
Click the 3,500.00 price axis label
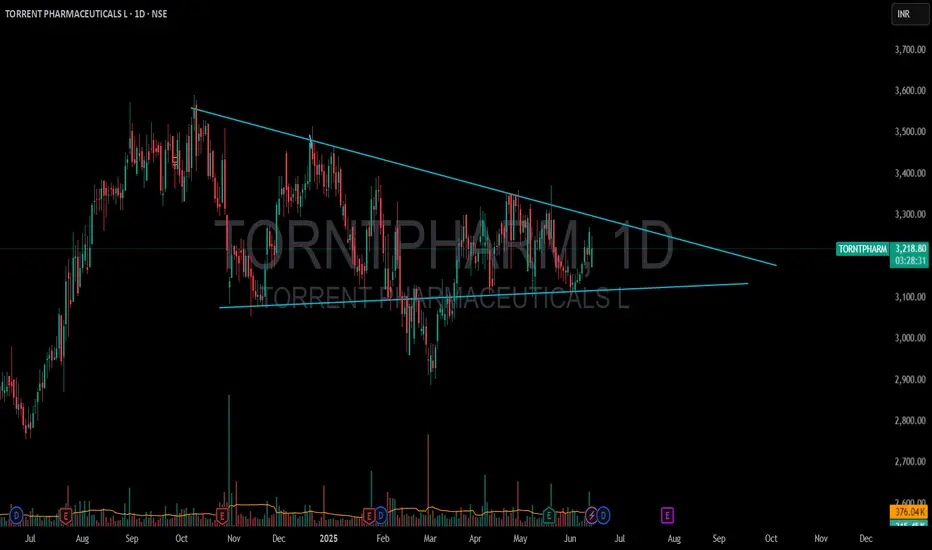910,131
